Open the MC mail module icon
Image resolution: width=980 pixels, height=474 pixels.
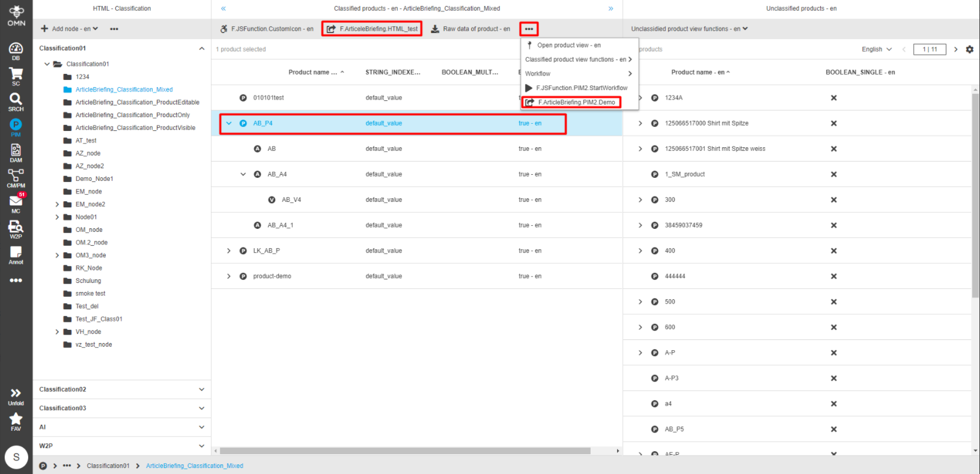pyautogui.click(x=16, y=203)
